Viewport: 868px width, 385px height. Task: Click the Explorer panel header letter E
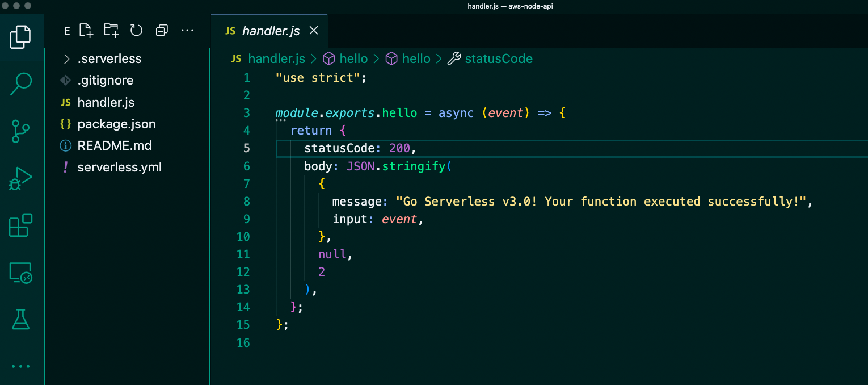[67, 31]
